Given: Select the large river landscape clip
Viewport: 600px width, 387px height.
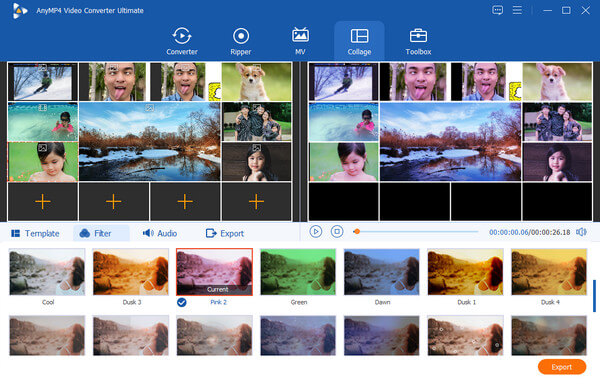Looking at the screenshot, I should tap(150, 141).
